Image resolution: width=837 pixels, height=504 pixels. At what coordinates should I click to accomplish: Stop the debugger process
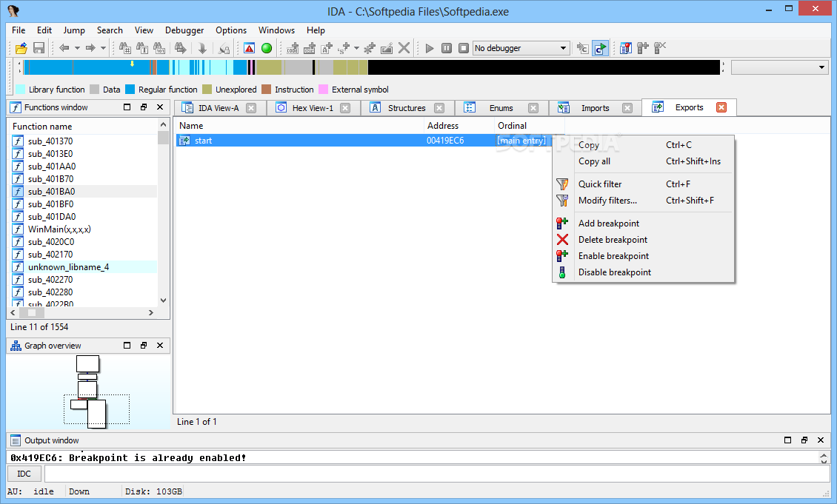pos(464,49)
